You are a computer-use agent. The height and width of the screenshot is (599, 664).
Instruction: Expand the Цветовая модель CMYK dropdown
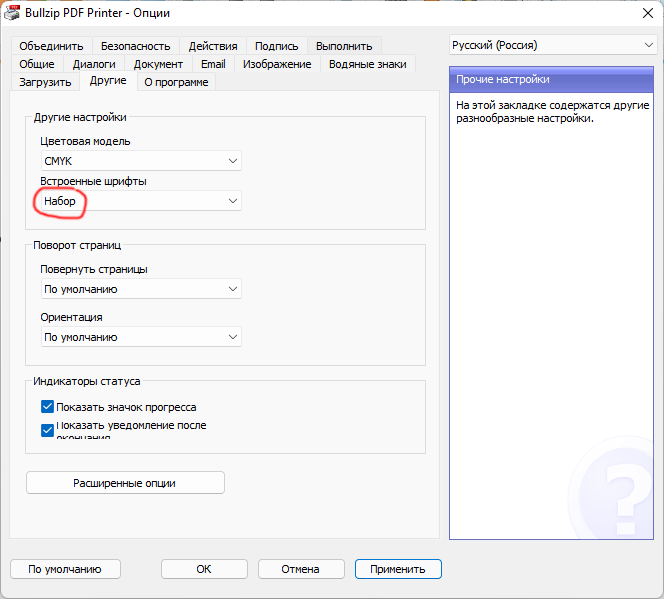[141, 161]
